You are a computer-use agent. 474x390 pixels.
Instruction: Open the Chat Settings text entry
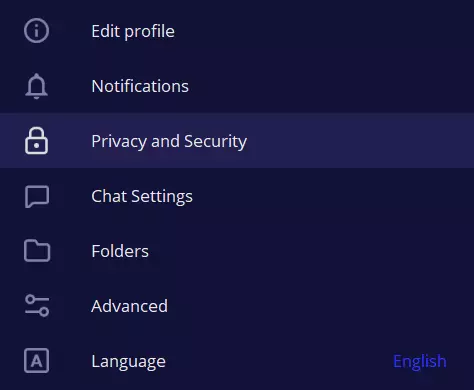pyautogui.click(x=142, y=196)
